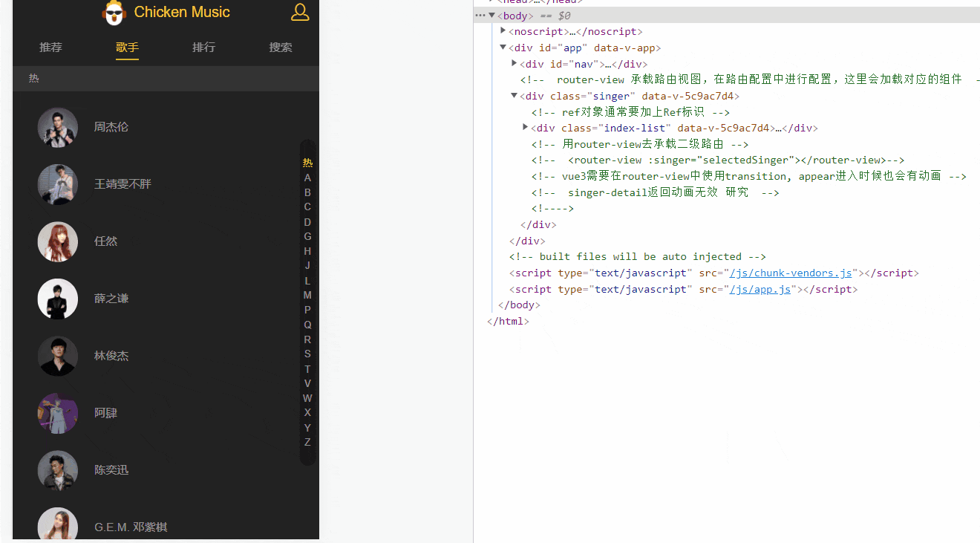
Task: Open singer 周杰伦's avatar
Action: click(58, 128)
